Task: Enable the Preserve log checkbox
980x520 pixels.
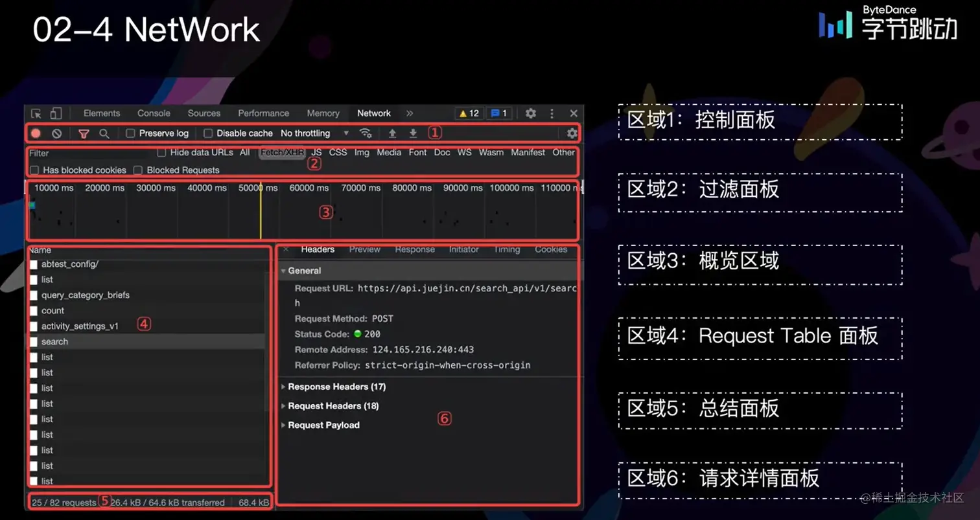Action: point(130,133)
